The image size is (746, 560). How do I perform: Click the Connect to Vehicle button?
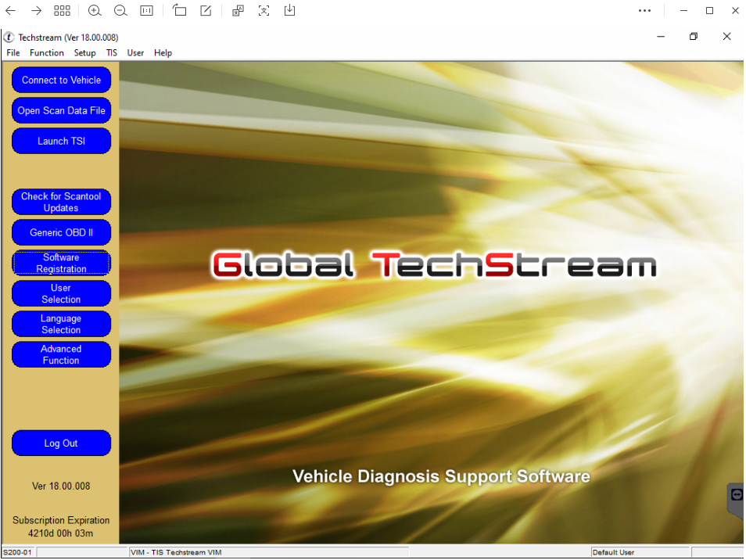pyautogui.click(x=61, y=80)
